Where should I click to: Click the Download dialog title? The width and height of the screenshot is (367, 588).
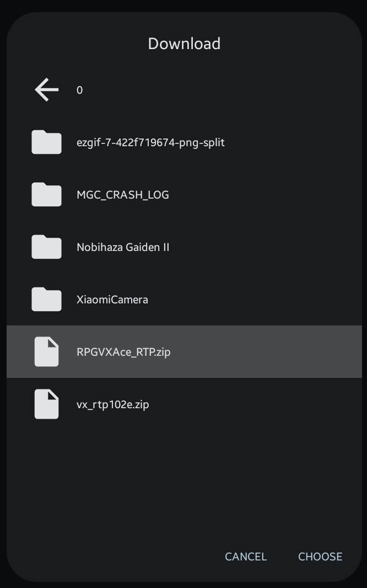[184, 44]
